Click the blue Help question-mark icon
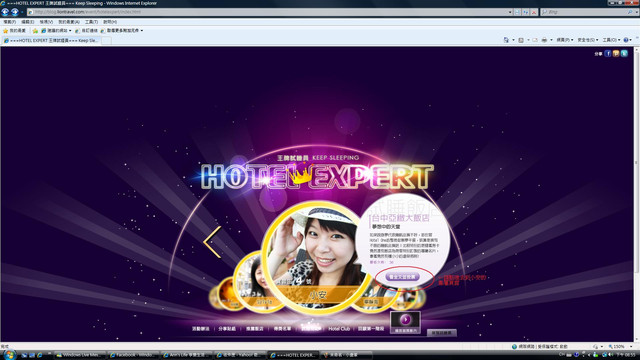Screen dimensions: 640x360 click(x=626, y=40)
